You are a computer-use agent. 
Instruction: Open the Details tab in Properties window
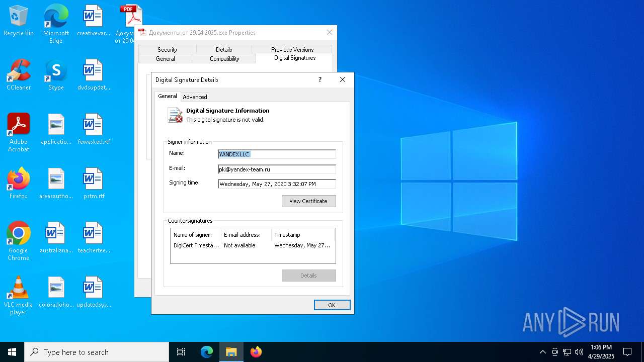coord(224,49)
